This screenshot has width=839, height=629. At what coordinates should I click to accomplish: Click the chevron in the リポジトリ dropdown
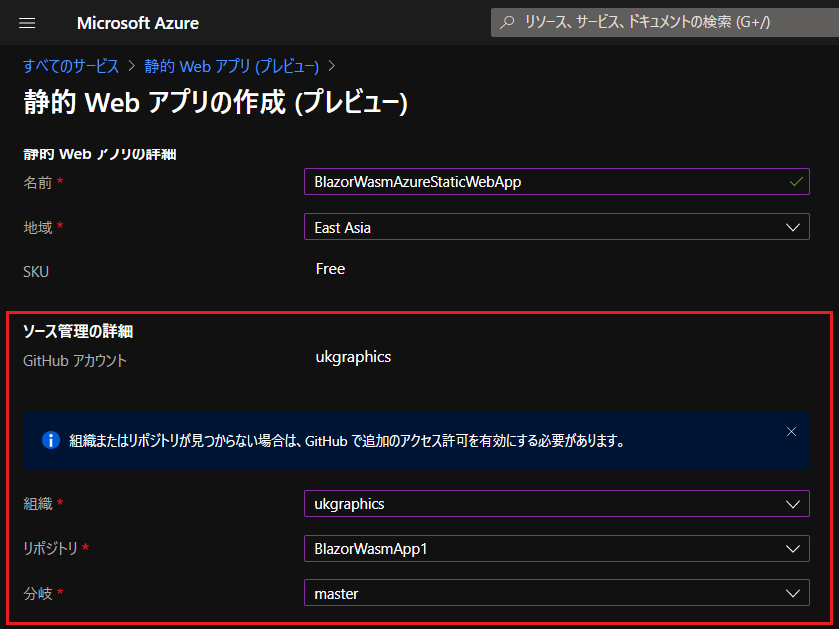(x=792, y=549)
